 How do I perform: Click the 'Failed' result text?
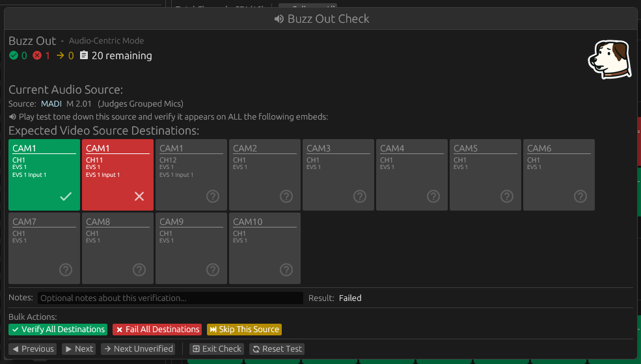350,298
